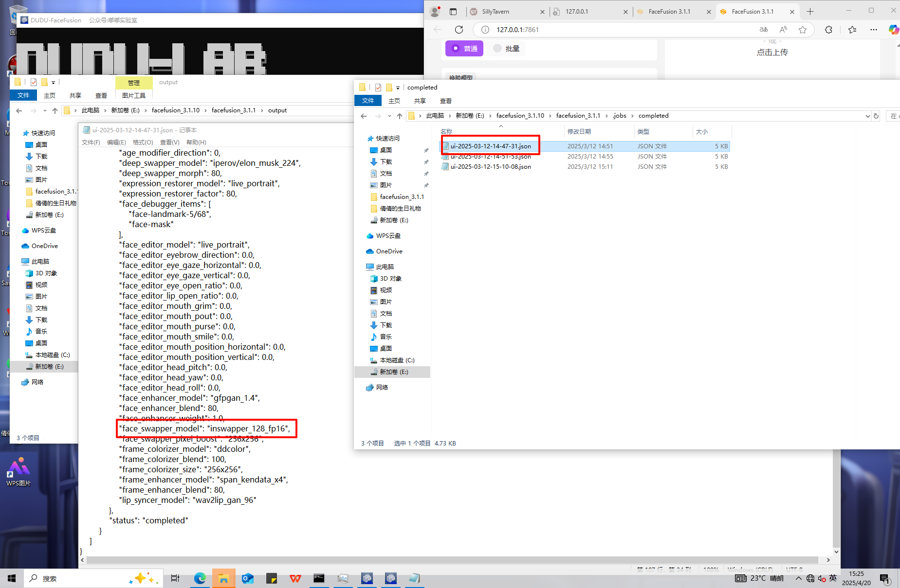
Task: Open Edge favorites list icon
Action: point(852,30)
